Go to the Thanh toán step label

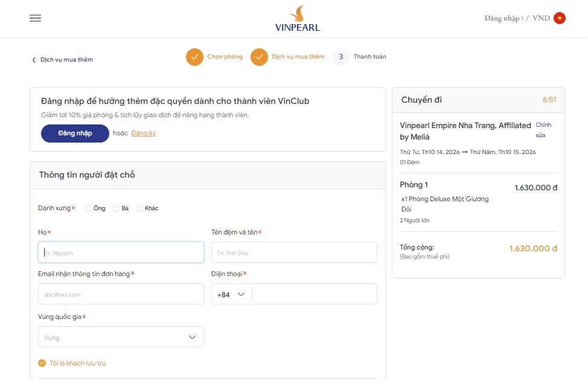tap(369, 57)
